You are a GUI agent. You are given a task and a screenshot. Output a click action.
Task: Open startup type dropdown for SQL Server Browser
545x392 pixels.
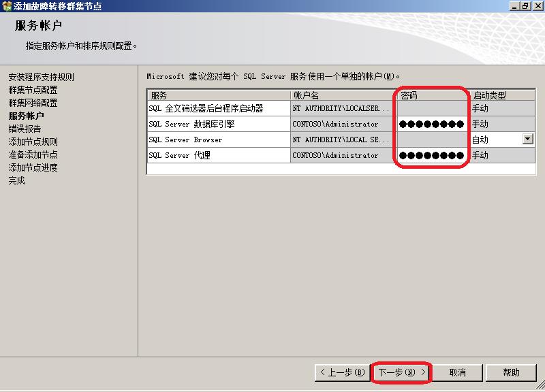[x=527, y=140]
